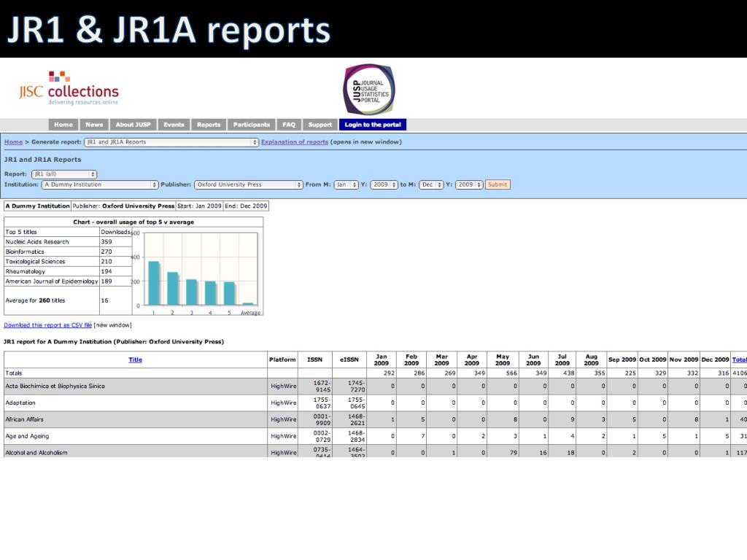Image resolution: width=747 pixels, height=560 pixels.
Task: Click HighWire platform cell for Adaptation
Action: click(284, 402)
